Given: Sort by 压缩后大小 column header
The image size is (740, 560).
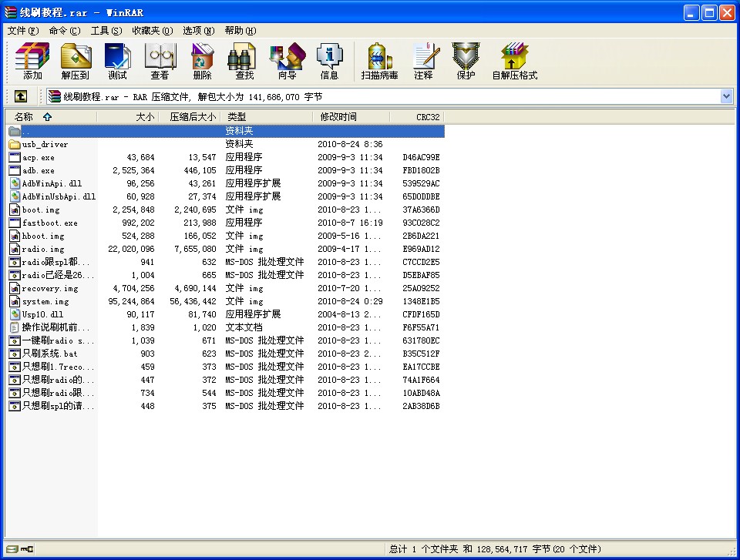Looking at the screenshot, I should pos(190,116).
